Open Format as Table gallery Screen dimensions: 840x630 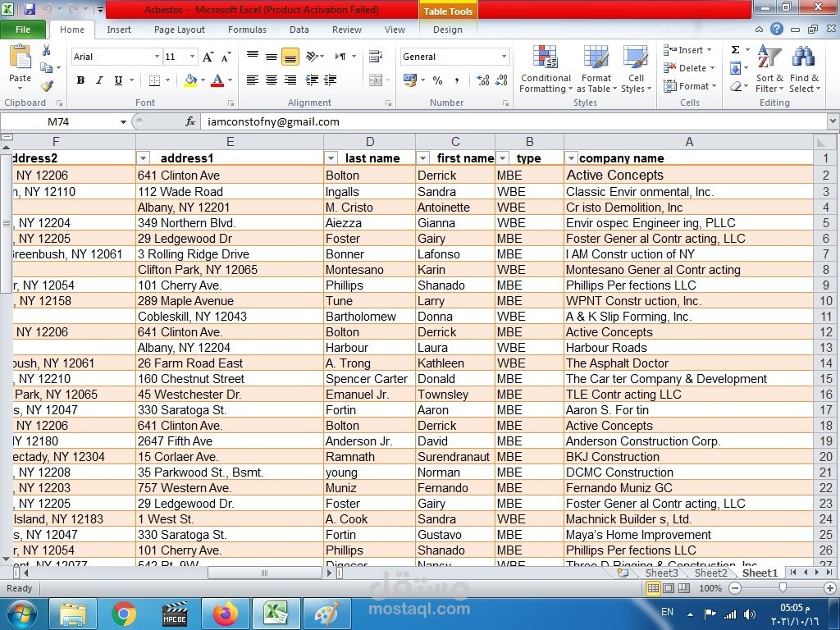[x=596, y=70]
